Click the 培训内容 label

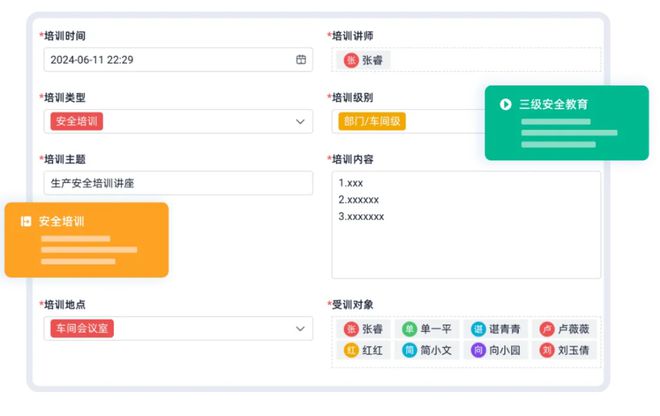[353, 159]
